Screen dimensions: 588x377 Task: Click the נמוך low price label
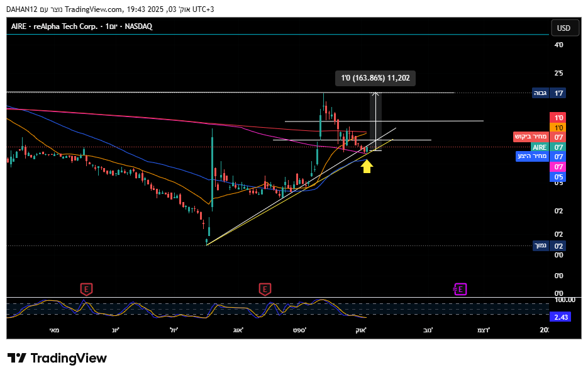(x=541, y=245)
